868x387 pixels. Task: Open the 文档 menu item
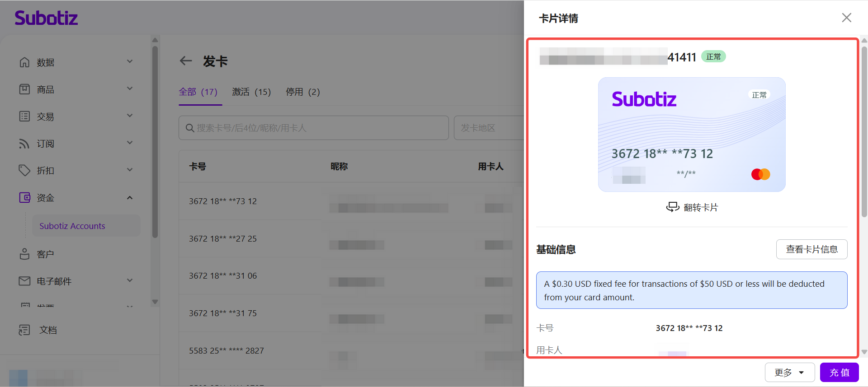coord(48,330)
